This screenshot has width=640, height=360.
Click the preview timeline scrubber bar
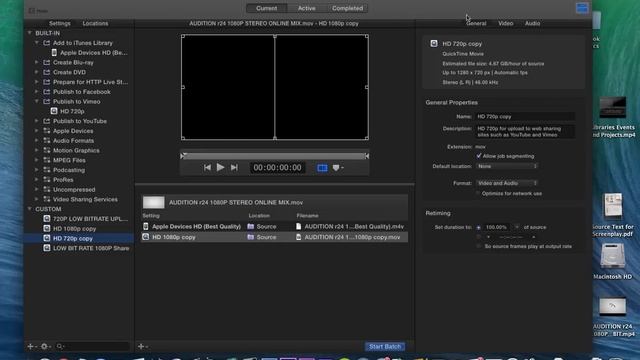(275, 156)
